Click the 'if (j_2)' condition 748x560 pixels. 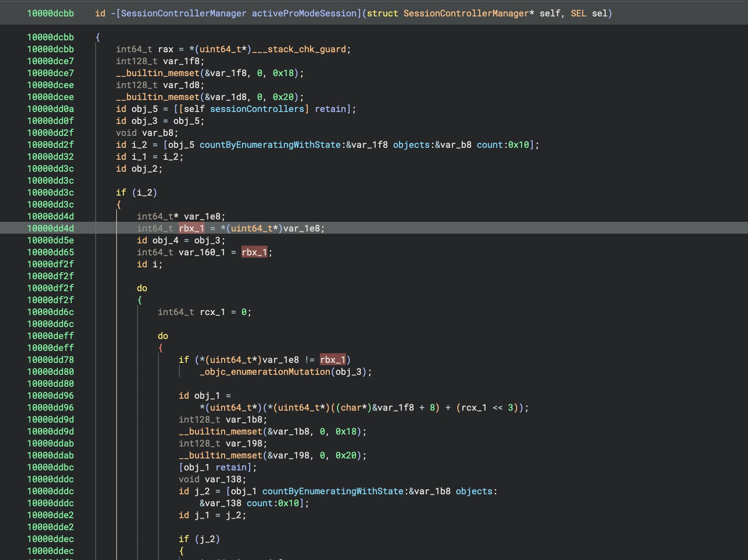[x=199, y=539]
